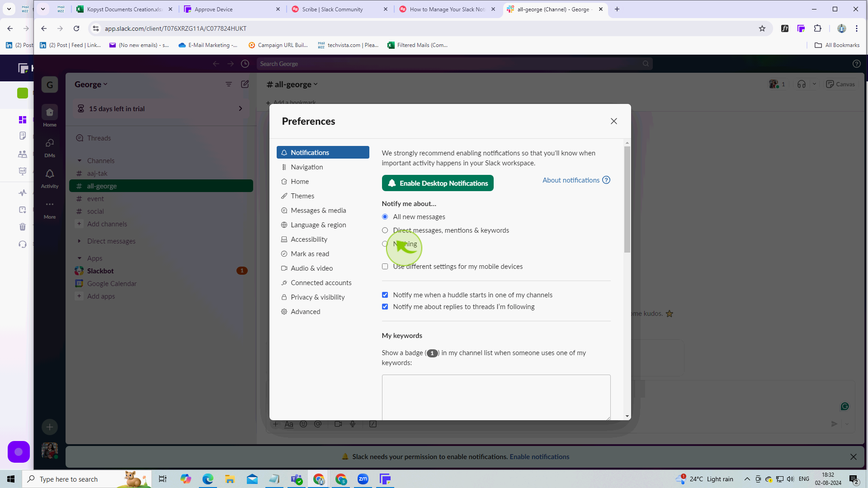Open Home preferences section

point(323,182)
